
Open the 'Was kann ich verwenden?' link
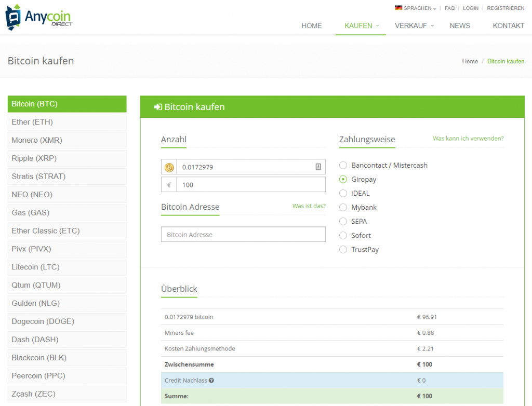[x=468, y=139]
